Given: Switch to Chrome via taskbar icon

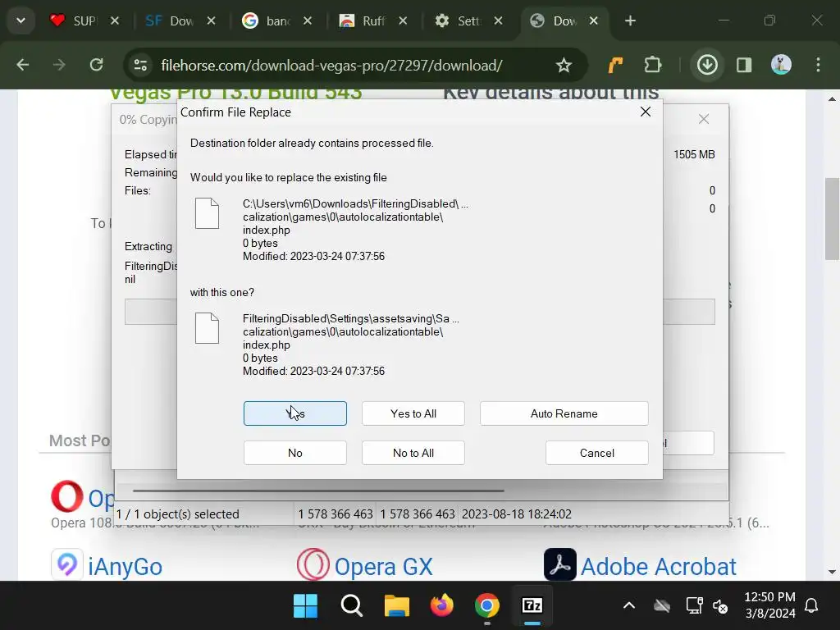Looking at the screenshot, I should tap(487, 606).
